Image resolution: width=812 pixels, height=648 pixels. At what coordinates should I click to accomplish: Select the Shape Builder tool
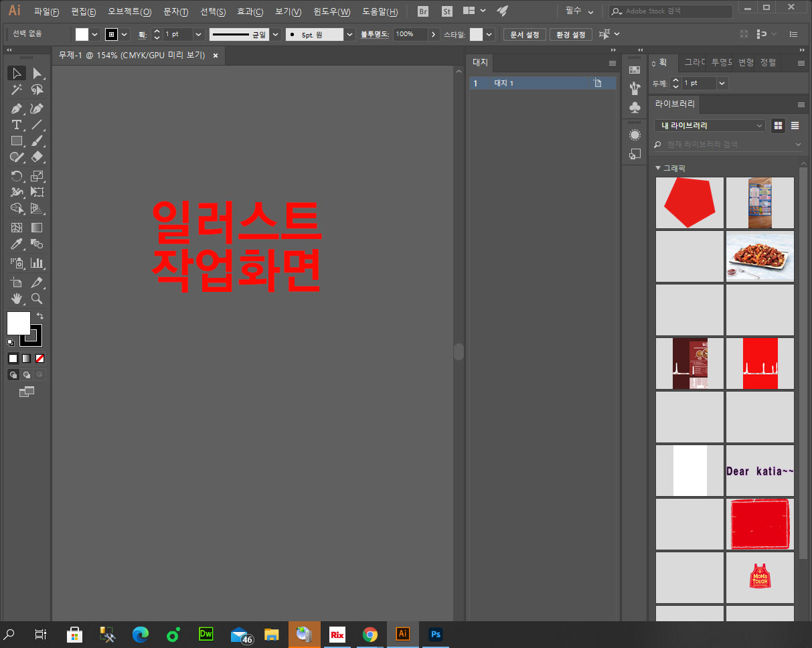point(17,208)
